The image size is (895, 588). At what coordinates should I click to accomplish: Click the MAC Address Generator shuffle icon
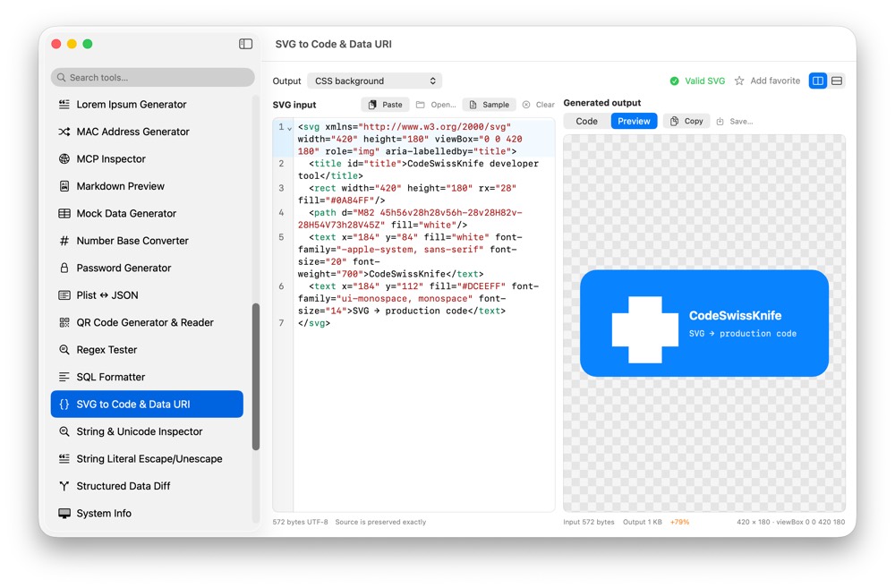point(64,132)
